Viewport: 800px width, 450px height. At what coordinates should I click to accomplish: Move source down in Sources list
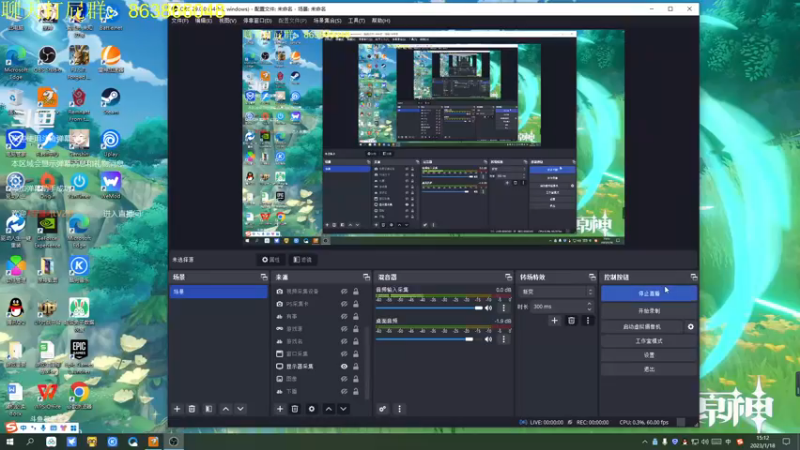tap(343, 409)
